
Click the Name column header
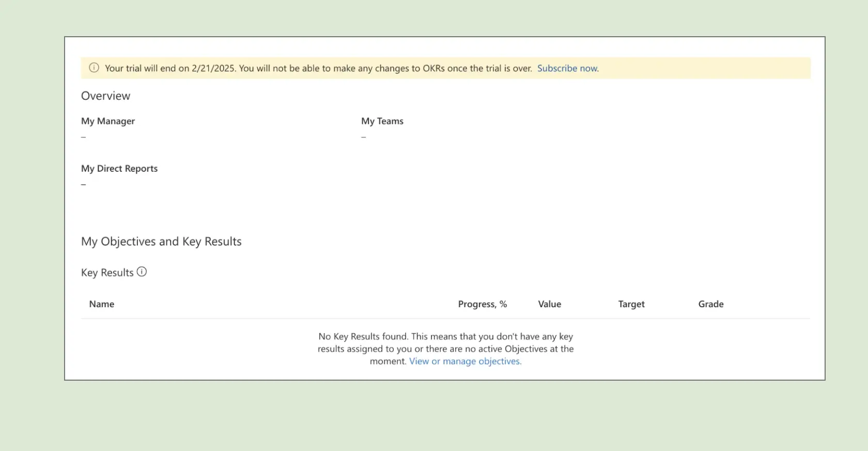(102, 304)
